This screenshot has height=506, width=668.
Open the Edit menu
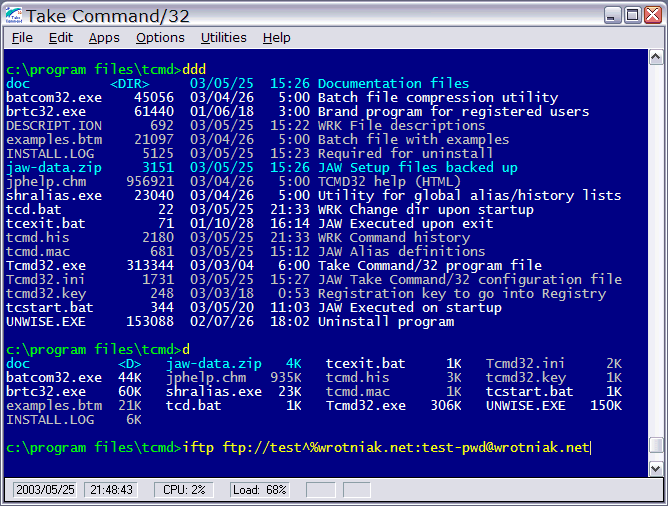(60, 38)
